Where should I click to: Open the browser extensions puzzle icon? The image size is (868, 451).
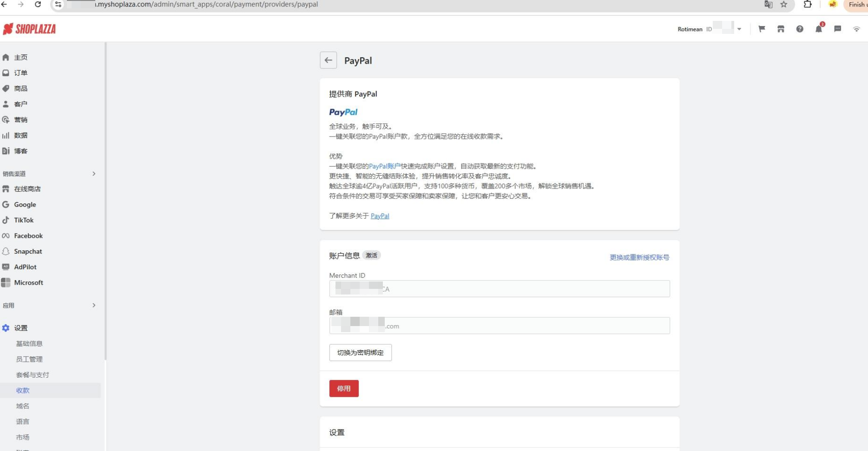tap(808, 4)
